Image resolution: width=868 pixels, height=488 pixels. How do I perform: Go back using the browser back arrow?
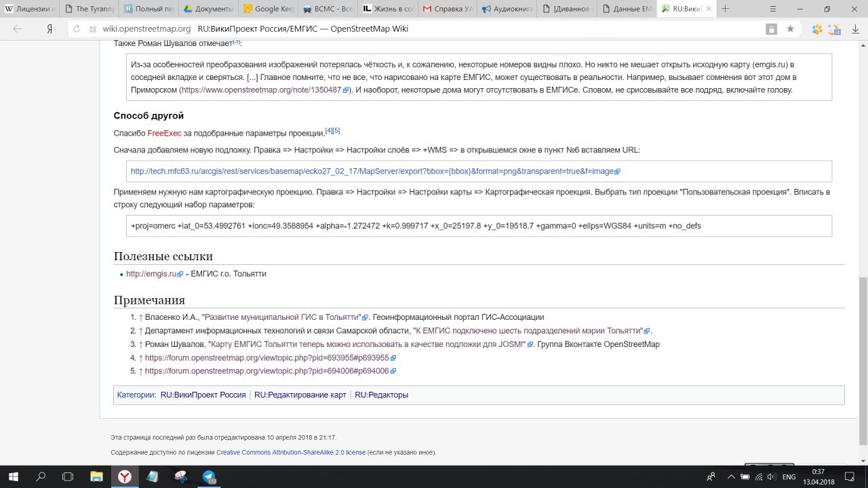point(18,29)
